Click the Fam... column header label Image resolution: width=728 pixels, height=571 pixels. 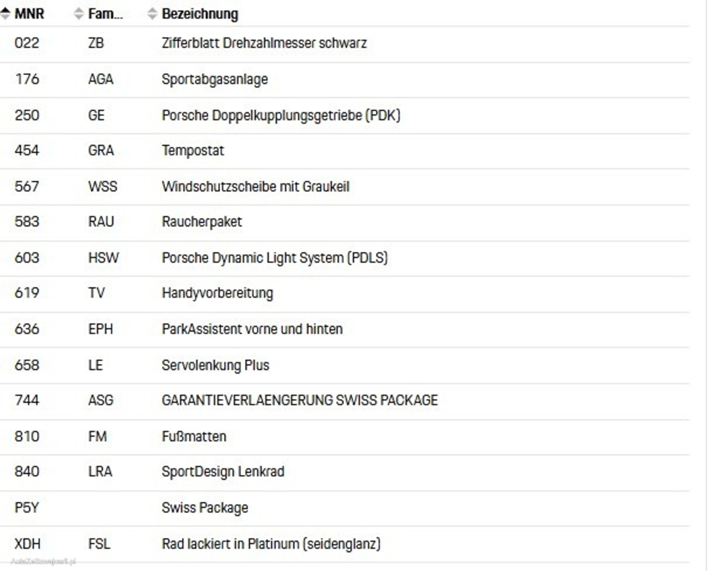[105, 14]
